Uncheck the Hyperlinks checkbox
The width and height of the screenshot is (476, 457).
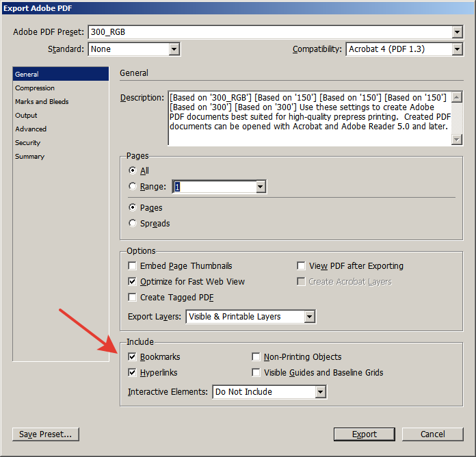(x=133, y=373)
